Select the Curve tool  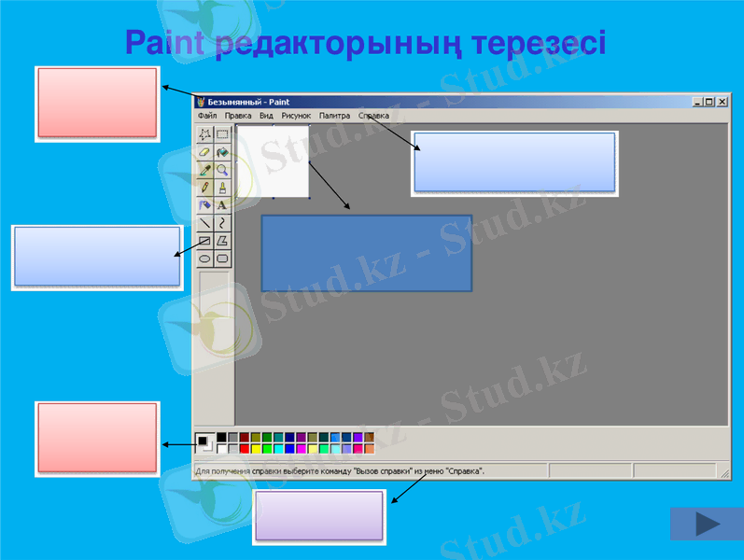point(222,223)
